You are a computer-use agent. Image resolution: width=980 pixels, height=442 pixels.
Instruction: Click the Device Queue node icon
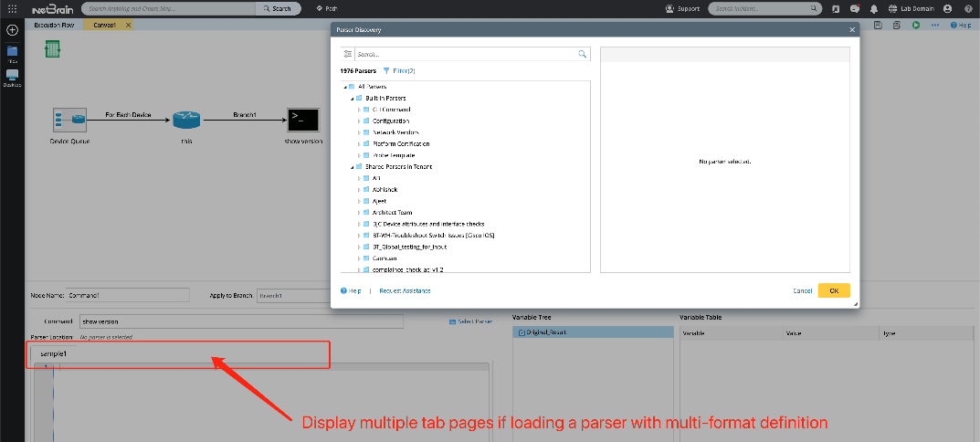tap(69, 120)
